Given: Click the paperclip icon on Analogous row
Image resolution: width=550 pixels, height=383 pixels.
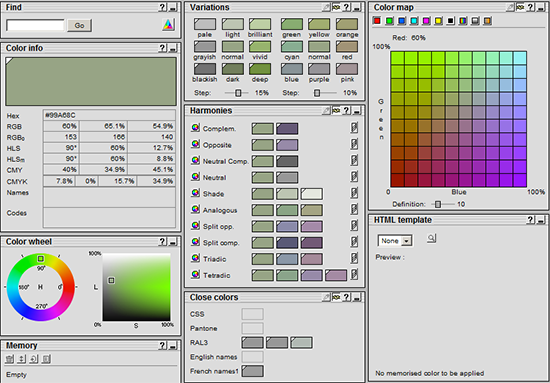Looking at the screenshot, I should [x=354, y=209].
